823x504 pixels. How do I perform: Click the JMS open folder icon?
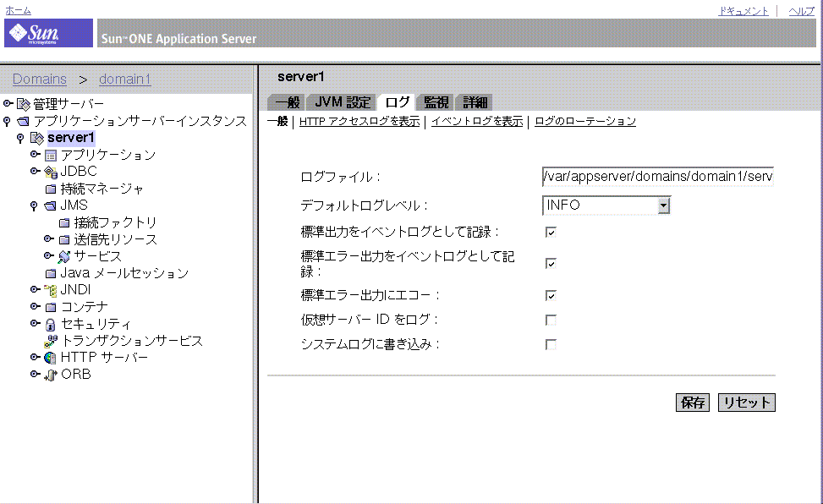(51, 205)
